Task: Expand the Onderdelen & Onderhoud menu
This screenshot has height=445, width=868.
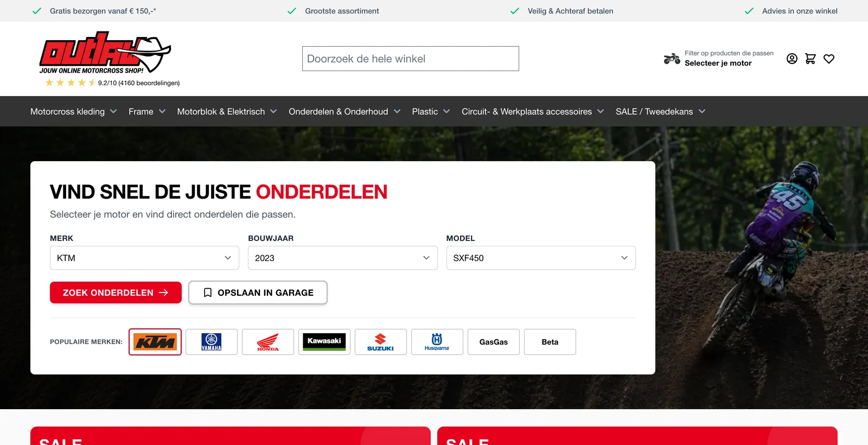Action: [344, 111]
